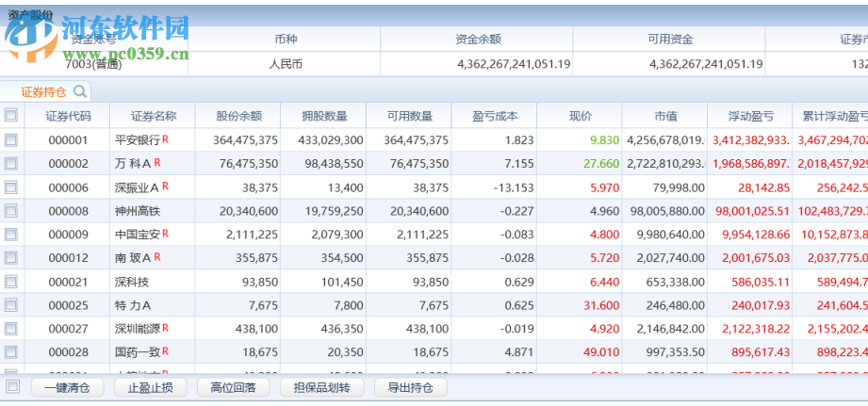Check the row checkbox for 000021 深科技
Image resolution: width=868 pixels, height=406 pixels.
click(x=11, y=281)
